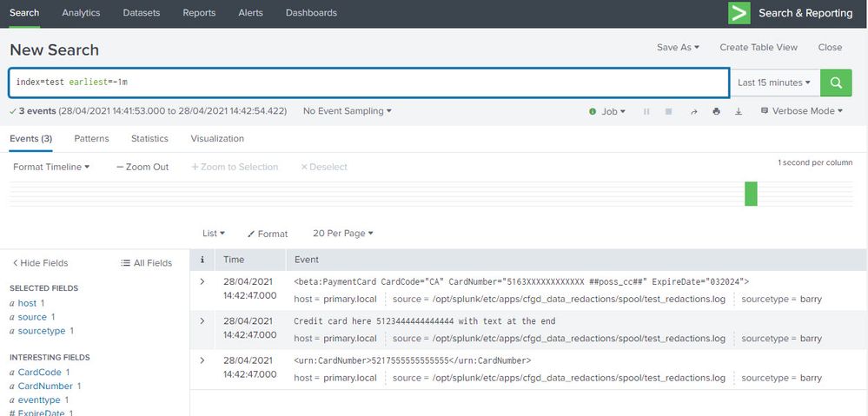Click the Search & Reporting app logo

pyautogui.click(x=739, y=13)
